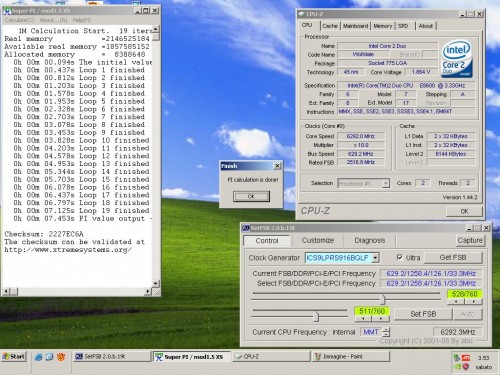This screenshot has width=500, height=375.
Task: Open the About menu in Super PI
Action: pos(53,20)
